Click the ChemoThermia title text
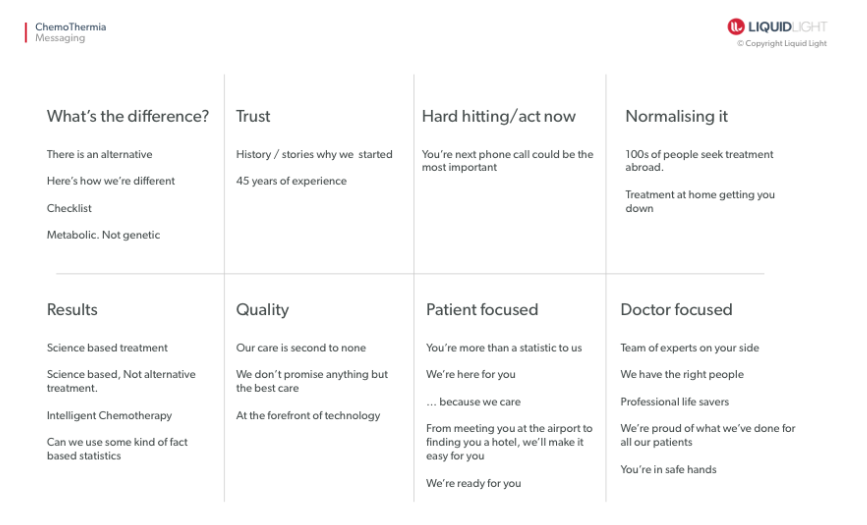This screenshot has height=525, width=867. click(x=70, y=27)
